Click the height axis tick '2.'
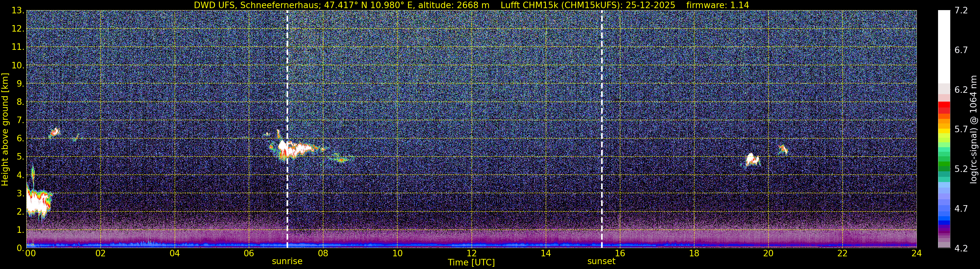The image size is (980, 269). [20, 212]
